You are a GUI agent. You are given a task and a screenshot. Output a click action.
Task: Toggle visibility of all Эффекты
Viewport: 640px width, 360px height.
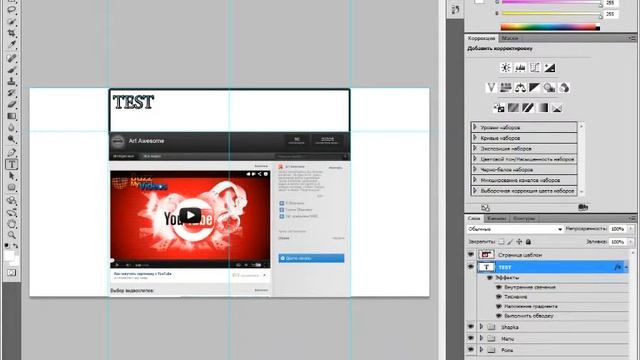[x=489, y=278]
